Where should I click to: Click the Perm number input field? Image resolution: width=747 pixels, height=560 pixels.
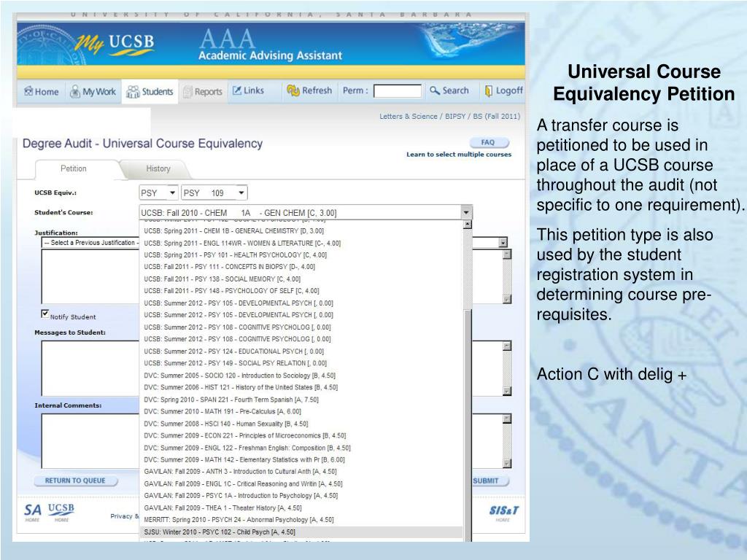coord(398,90)
